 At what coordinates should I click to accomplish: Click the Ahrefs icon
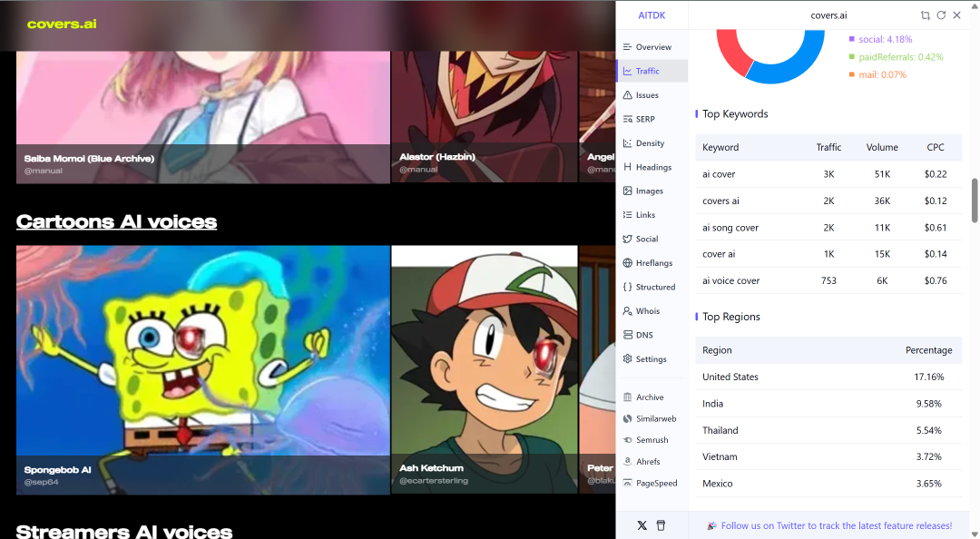628,462
